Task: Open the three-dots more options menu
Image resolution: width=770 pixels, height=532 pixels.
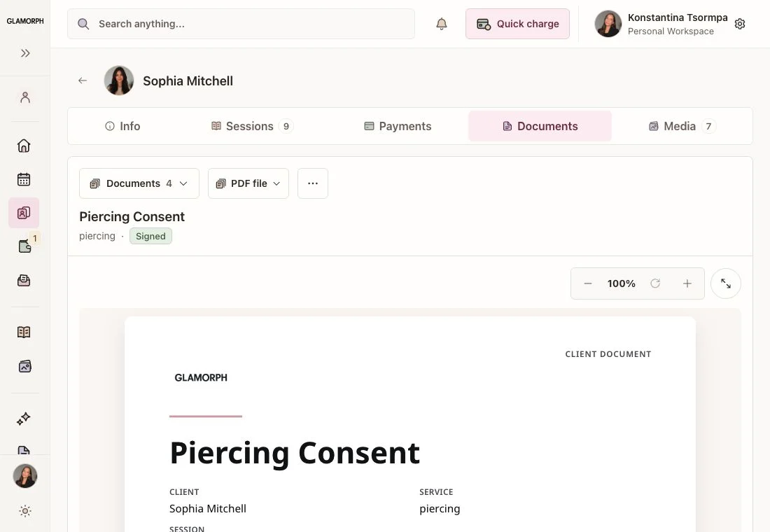Action: point(313,183)
